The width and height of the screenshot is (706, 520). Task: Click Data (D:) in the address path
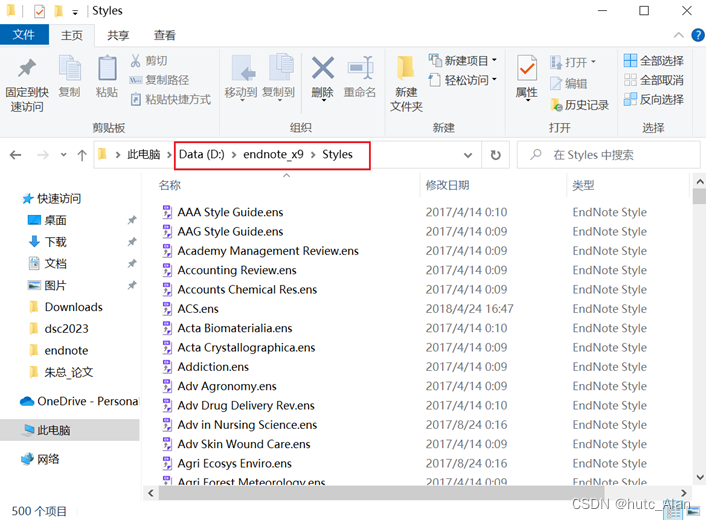point(201,154)
